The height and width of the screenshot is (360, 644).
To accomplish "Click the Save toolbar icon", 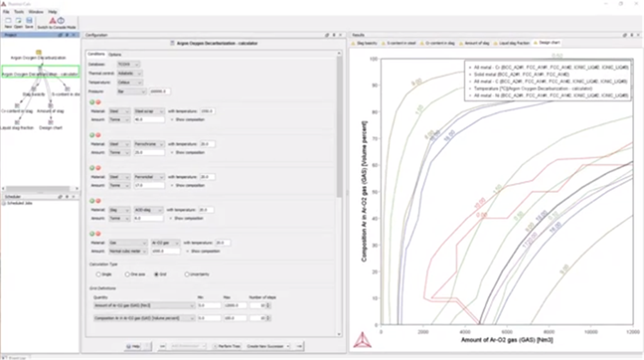I will 29,22.
